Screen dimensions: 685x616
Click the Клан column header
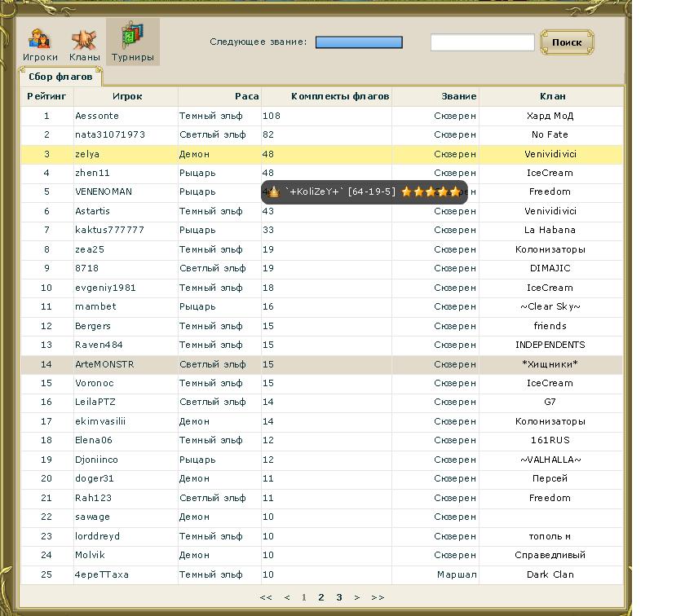pyautogui.click(x=552, y=96)
